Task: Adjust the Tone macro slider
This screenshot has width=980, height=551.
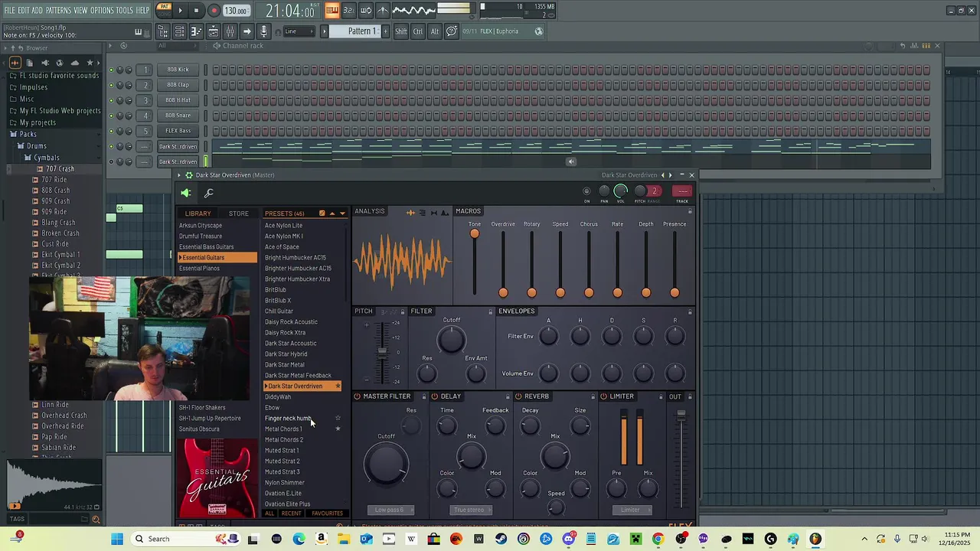Action: 475,234
